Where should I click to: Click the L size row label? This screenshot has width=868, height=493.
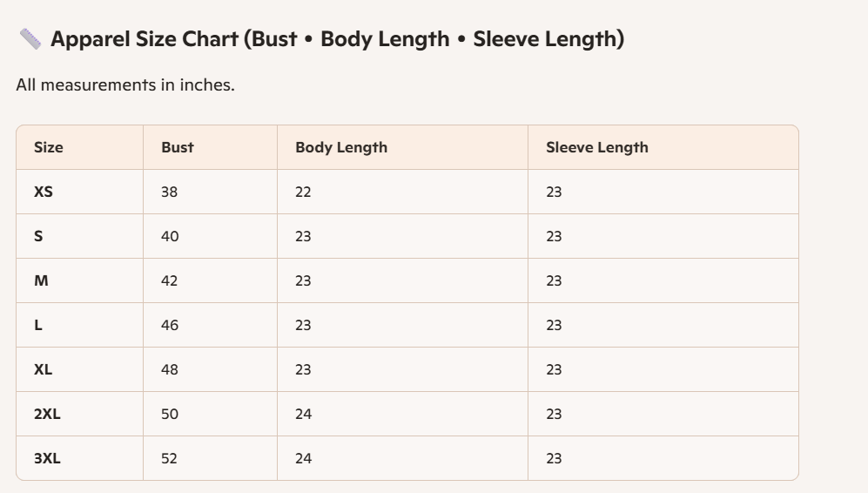click(x=37, y=325)
